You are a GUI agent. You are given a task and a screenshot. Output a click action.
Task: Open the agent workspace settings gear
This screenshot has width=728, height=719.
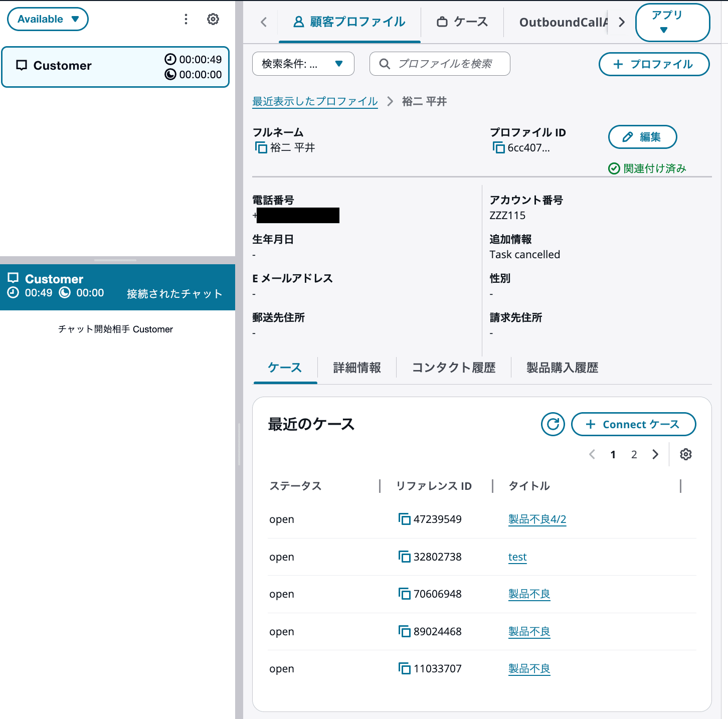tap(213, 19)
